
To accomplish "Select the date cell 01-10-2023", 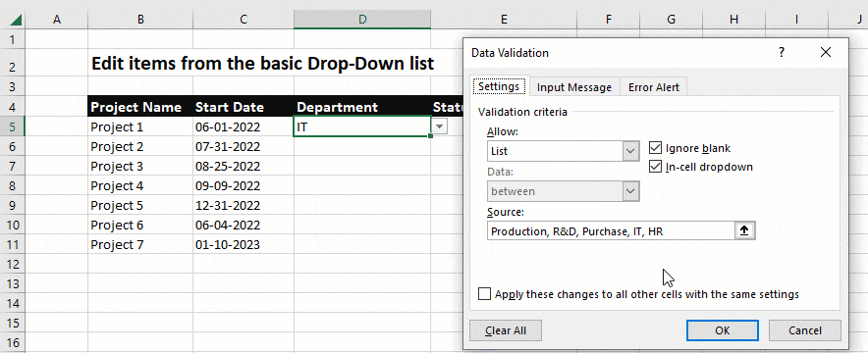I will click(244, 244).
